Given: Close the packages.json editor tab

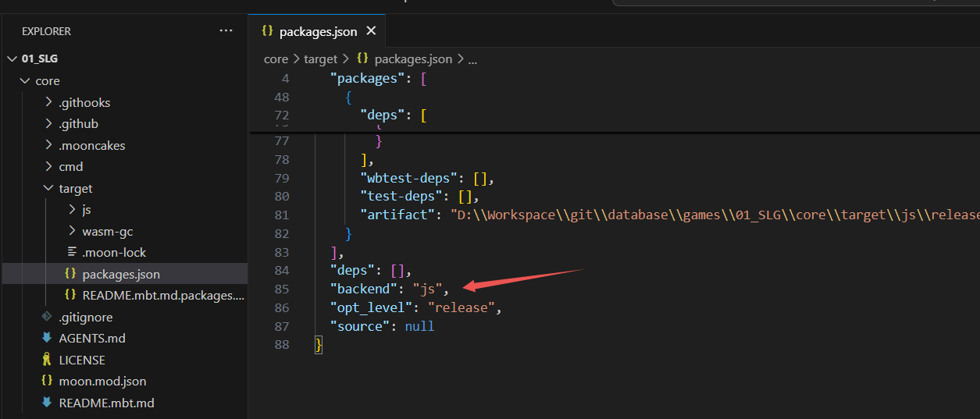Looking at the screenshot, I should pyautogui.click(x=371, y=31).
